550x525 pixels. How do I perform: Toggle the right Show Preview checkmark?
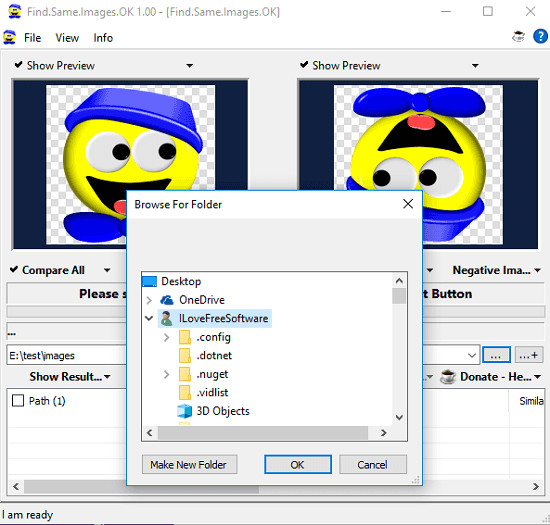304,65
